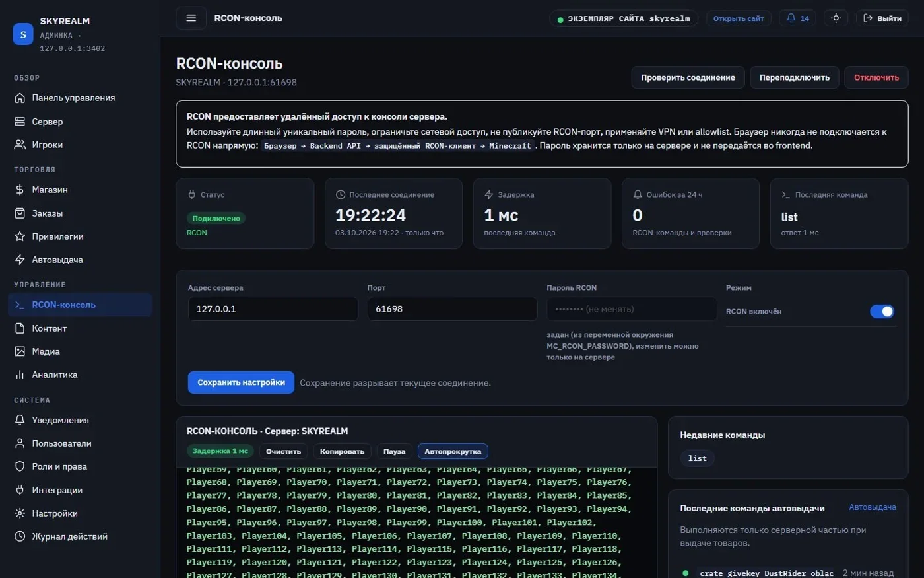Click the Уведомления bell icon in sidebar
Screen dimensions: 924x578
coord(20,420)
